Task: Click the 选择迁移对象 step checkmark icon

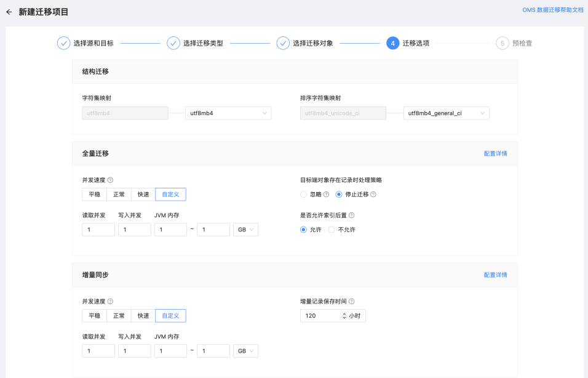Action: coord(283,43)
